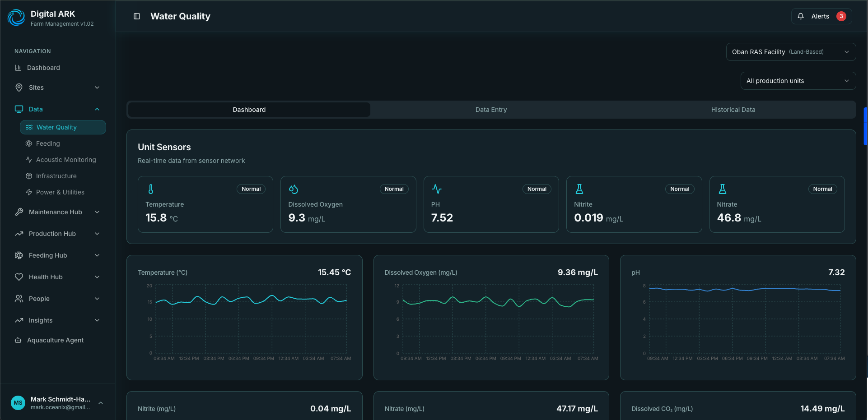868x420 pixels.
Task: Click the Dashboard bar chart icon
Action: tap(18, 68)
